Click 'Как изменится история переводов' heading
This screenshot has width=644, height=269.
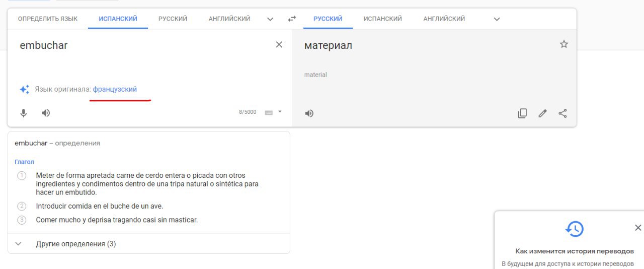tap(575, 251)
